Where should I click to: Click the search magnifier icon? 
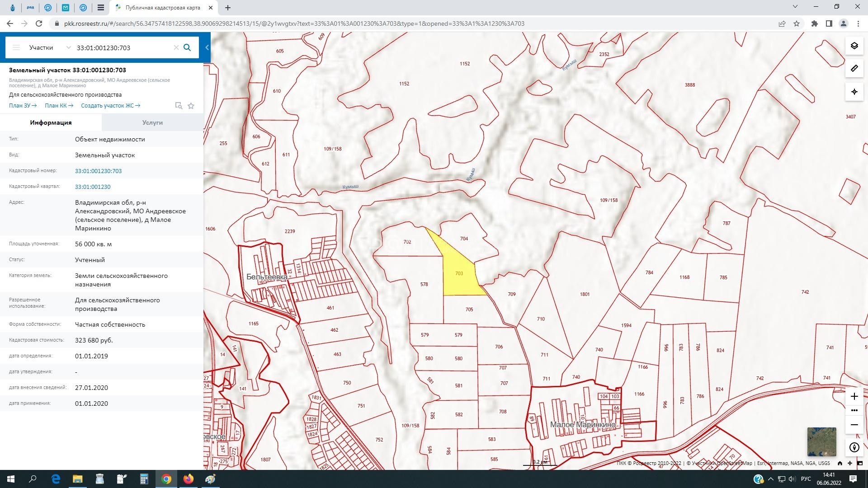tap(187, 47)
